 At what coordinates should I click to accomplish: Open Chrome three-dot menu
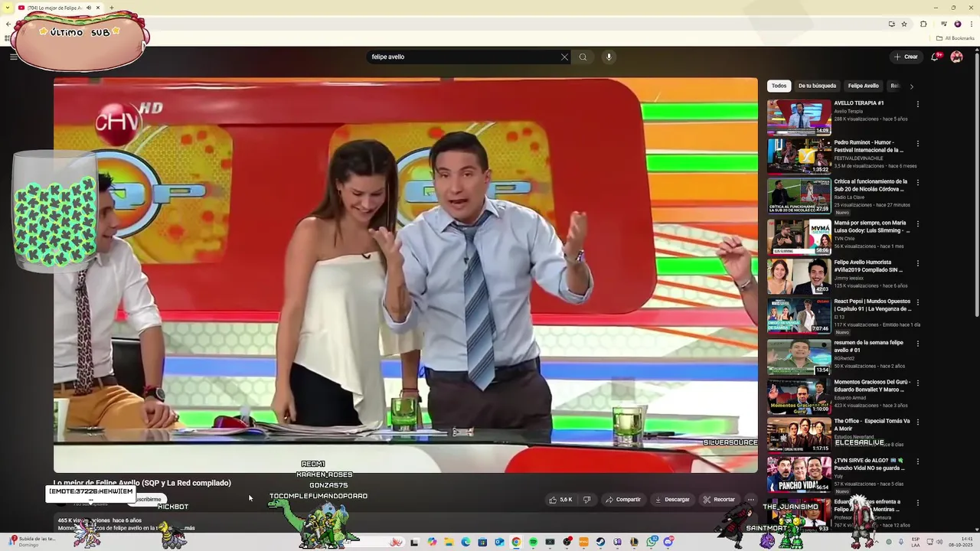[970, 24]
